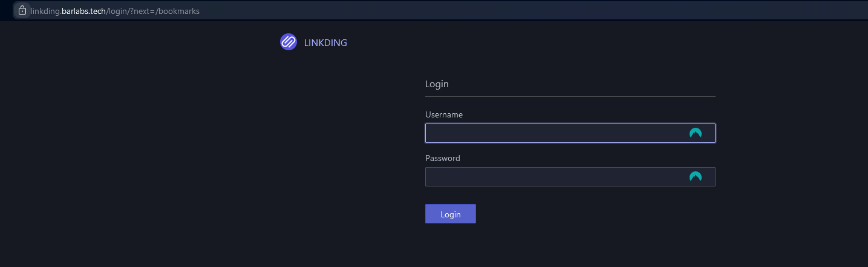
Task: Click the Linkding paperclip logo icon
Action: coord(289,42)
